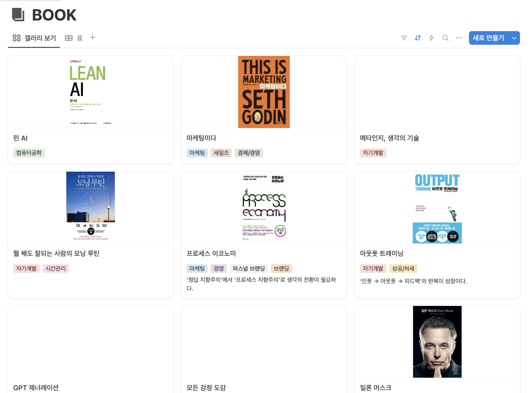Expand the 새로 만들기 dropdown arrow
This screenshot has height=393, width=532.
[x=514, y=38]
